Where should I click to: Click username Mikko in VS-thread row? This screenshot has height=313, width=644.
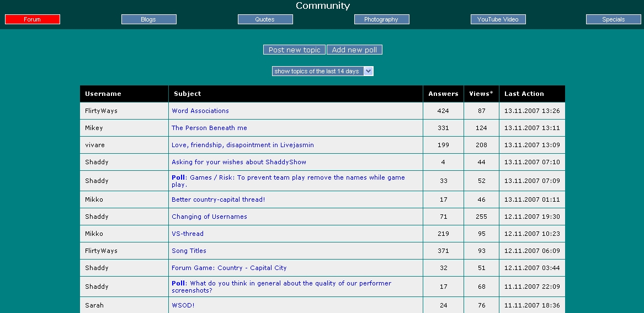94,234
